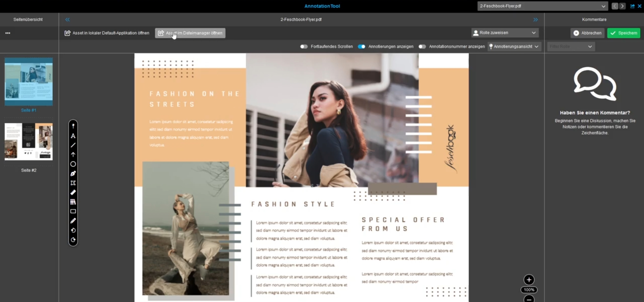Open the three-dot options in page overview
Viewport: 644px width, 302px height.
tap(8, 33)
